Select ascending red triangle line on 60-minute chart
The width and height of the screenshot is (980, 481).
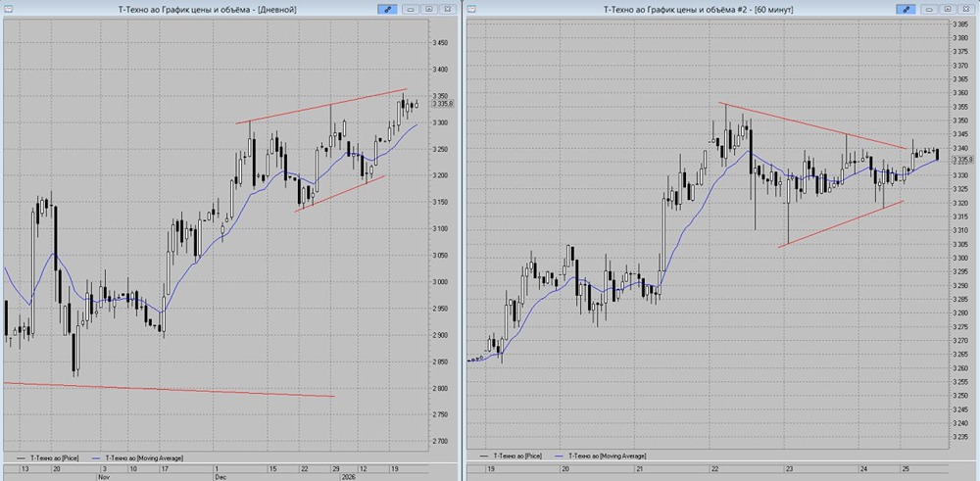click(x=841, y=224)
